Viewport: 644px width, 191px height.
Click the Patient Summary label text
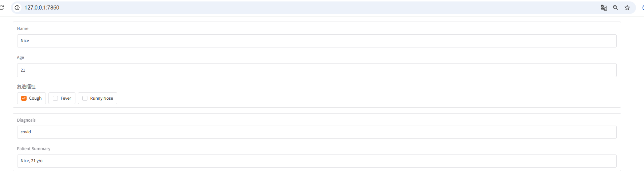tap(34, 149)
